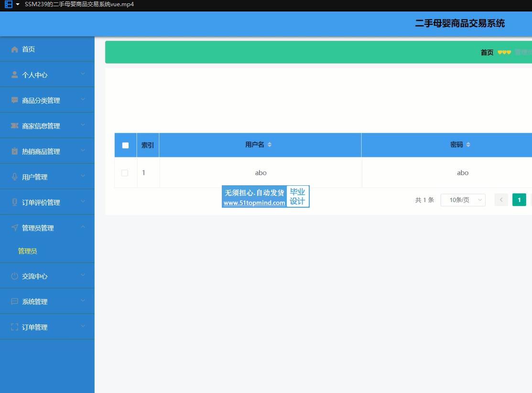Collapse the 管理员管理 chevron
532x393 pixels.
(83, 226)
